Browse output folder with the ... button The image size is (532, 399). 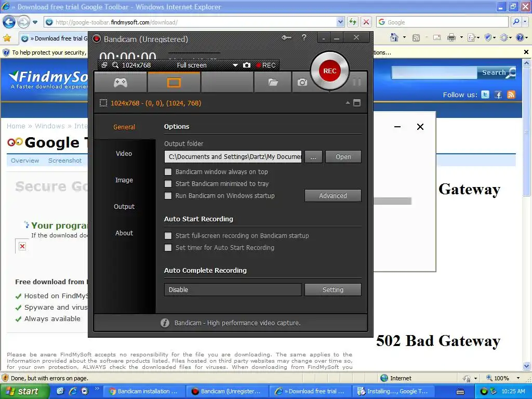pos(313,157)
